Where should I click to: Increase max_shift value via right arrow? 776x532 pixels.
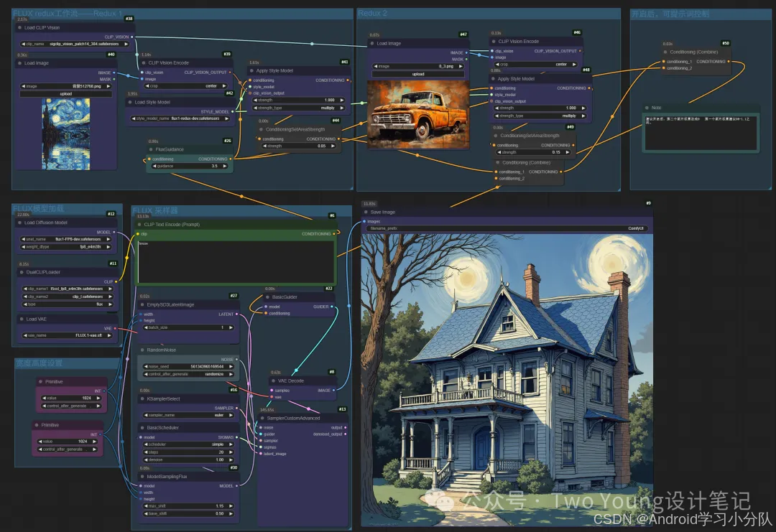231,506
